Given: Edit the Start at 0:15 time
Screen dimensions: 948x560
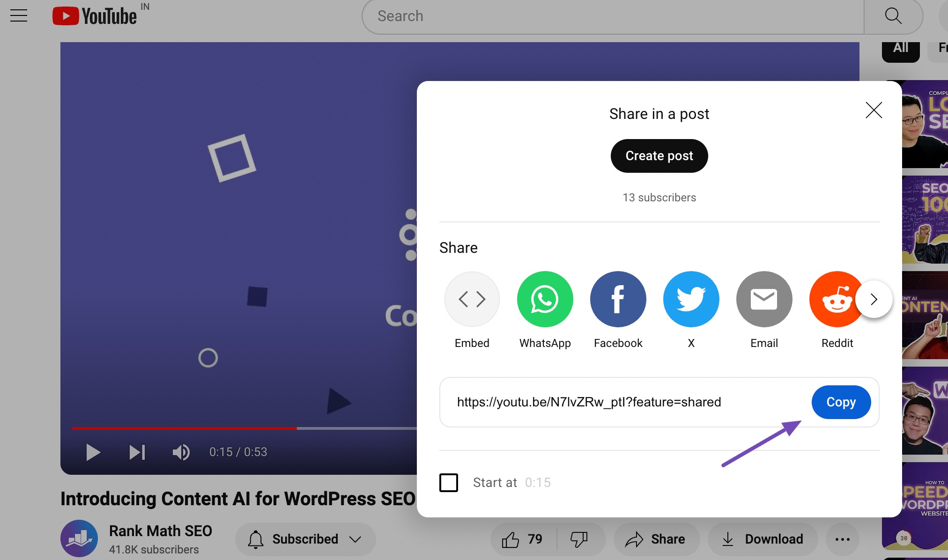Looking at the screenshot, I should (x=538, y=483).
